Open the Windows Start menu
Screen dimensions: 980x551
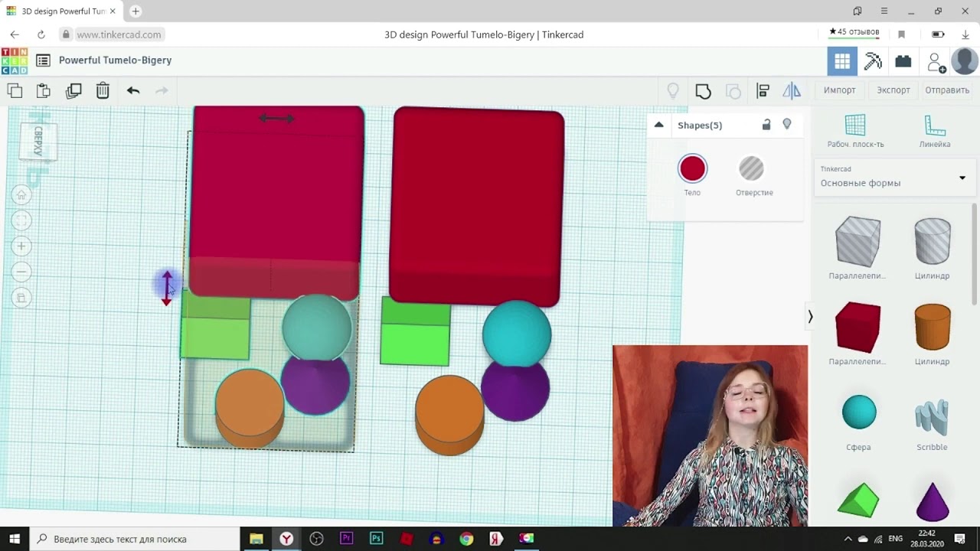pyautogui.click(x=15, y=539)
